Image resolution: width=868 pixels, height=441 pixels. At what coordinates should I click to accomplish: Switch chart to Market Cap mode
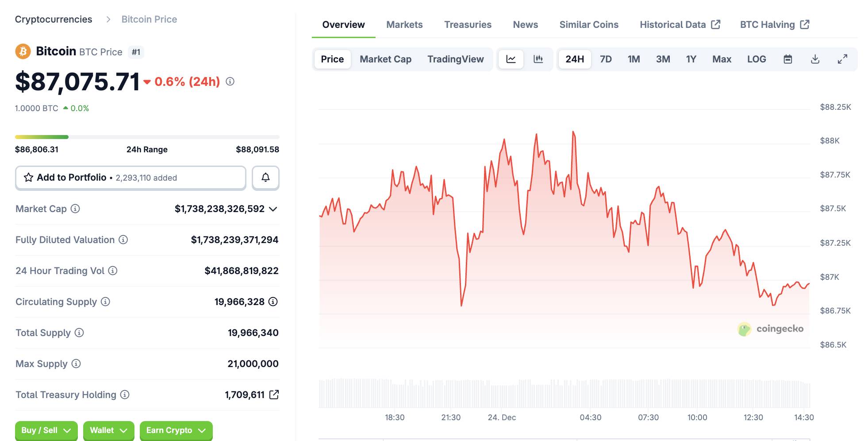pos(385,59)
